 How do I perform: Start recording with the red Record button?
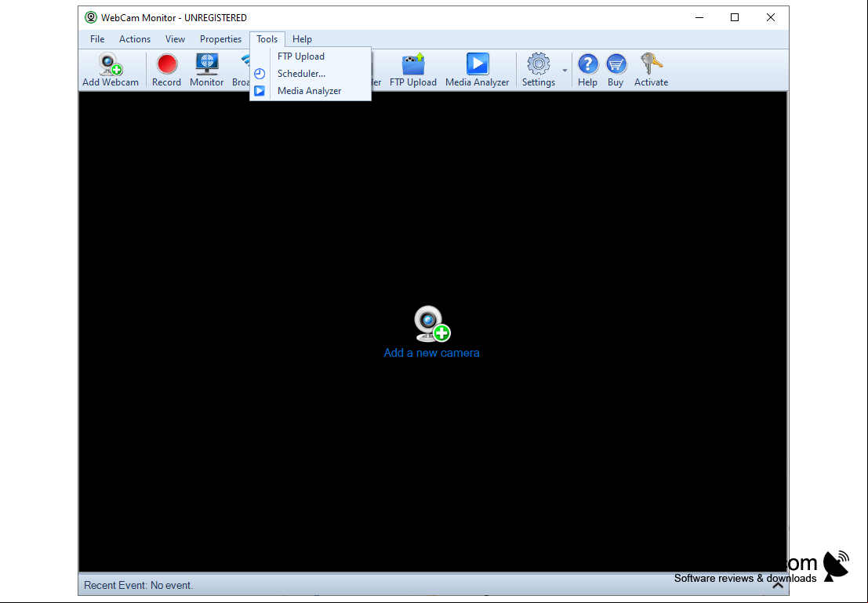[x=167, y=70]
